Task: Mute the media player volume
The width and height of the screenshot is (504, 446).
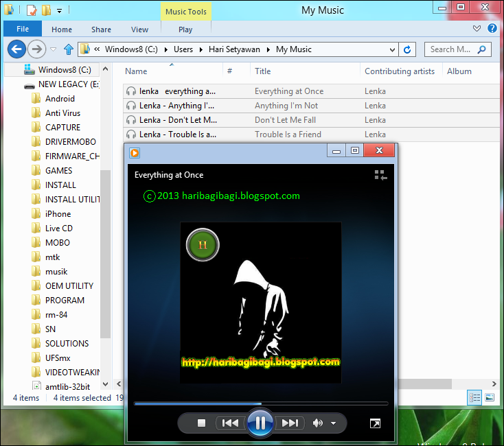Action: point(317,423)
